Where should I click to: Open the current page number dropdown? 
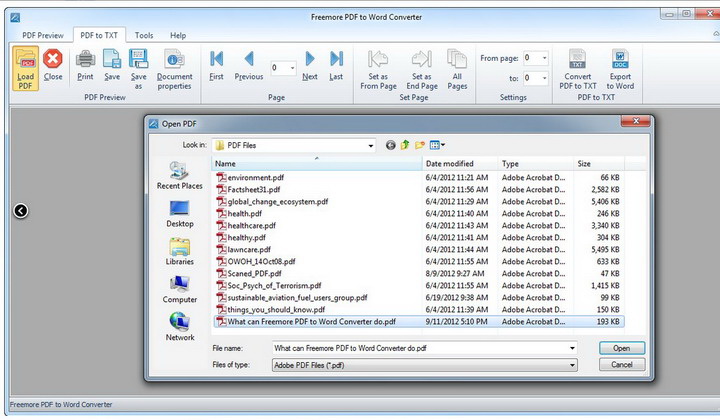point(292,68)
